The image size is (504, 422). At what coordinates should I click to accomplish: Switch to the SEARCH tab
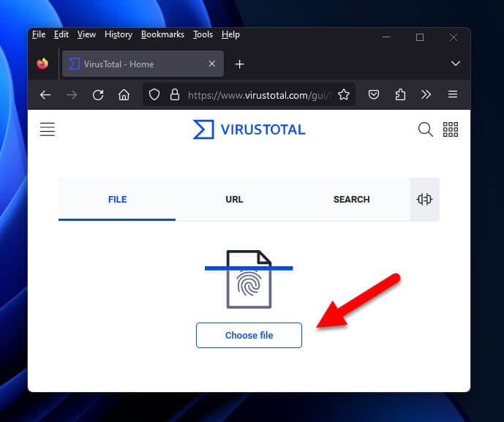[351, 200]
